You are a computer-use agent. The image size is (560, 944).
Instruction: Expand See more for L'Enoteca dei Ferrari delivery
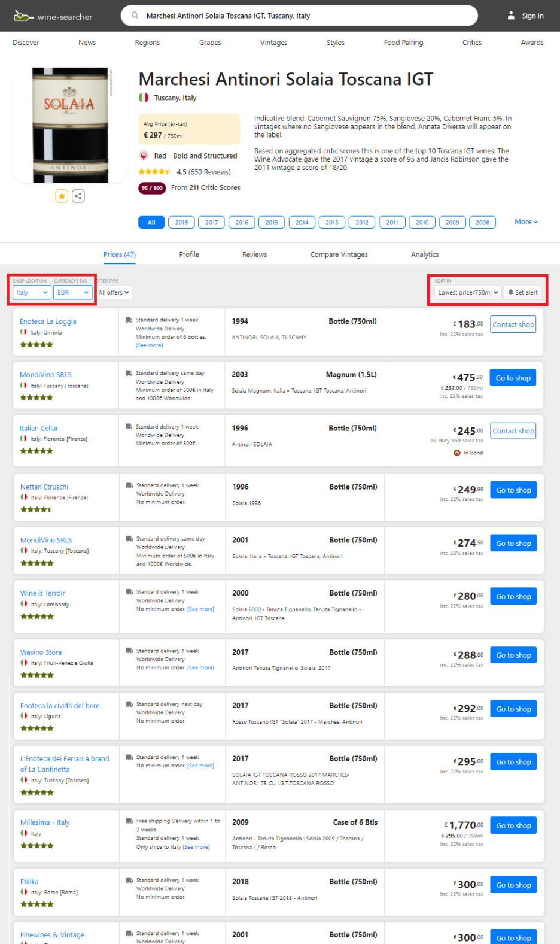pos(200,766)
